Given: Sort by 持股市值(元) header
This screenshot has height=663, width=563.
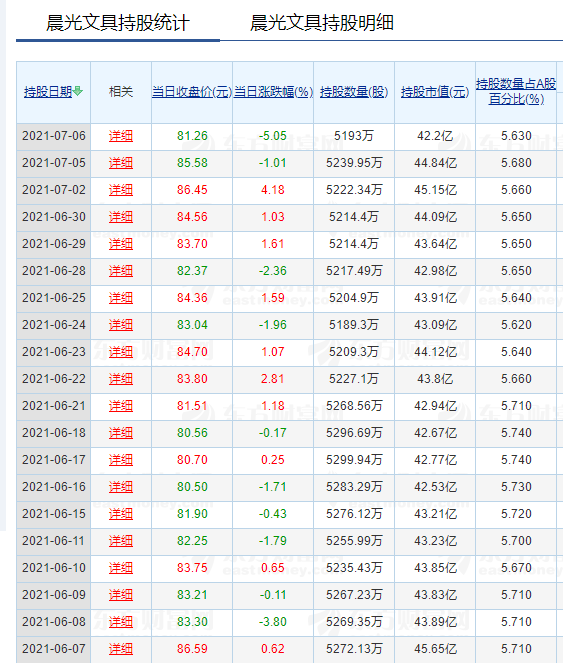Looking at the screenshot, I should click(x=435, y=92).
